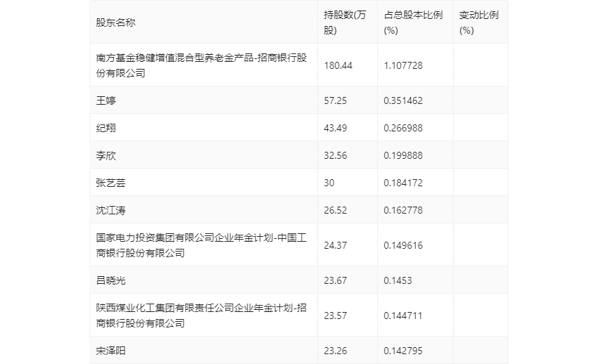Click the 持股数(万股) column header

coord(345,22)
